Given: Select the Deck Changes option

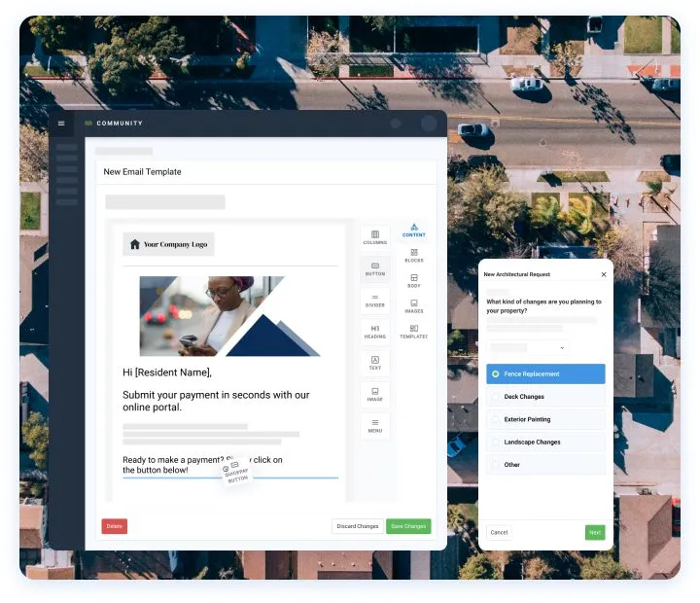Looking at the screenshot, I should pos(545,397).
